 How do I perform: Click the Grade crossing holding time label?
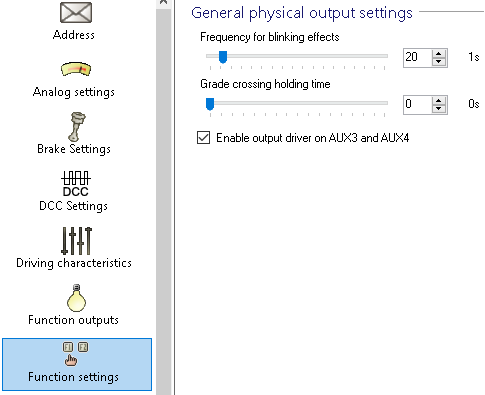point(265,84)
